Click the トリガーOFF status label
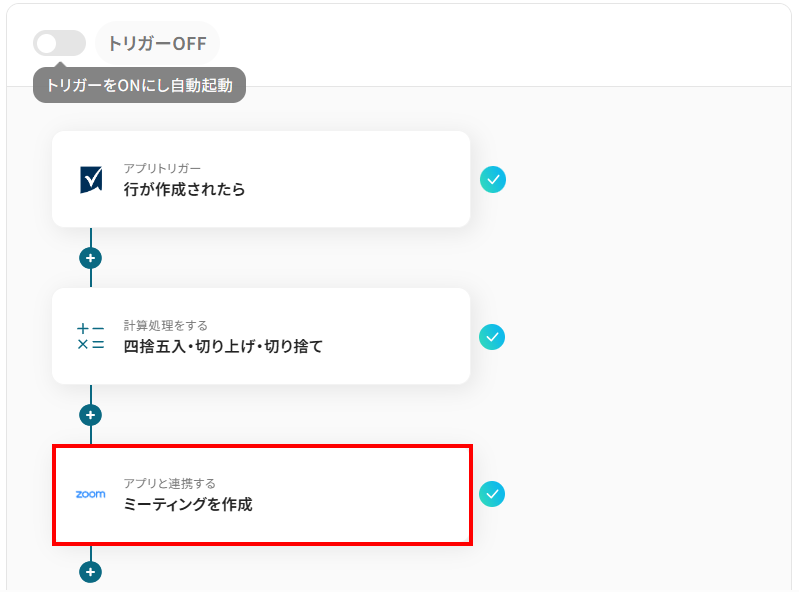Screen dimensions: 799x592 coord(157,43)
